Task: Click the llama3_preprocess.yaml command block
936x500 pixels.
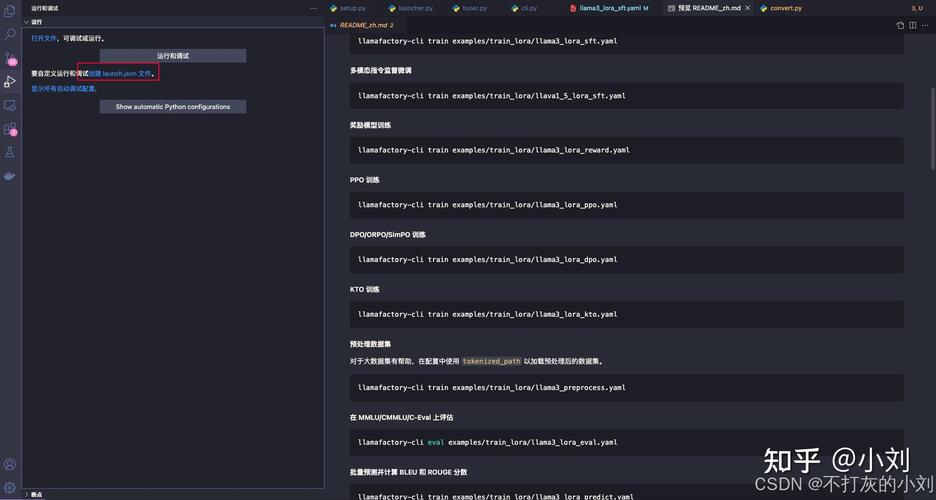Action: [626, 388]
